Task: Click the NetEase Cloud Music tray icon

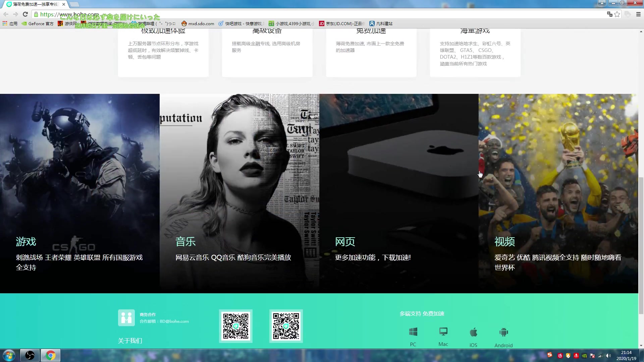Action: click(x=560, y=356)
